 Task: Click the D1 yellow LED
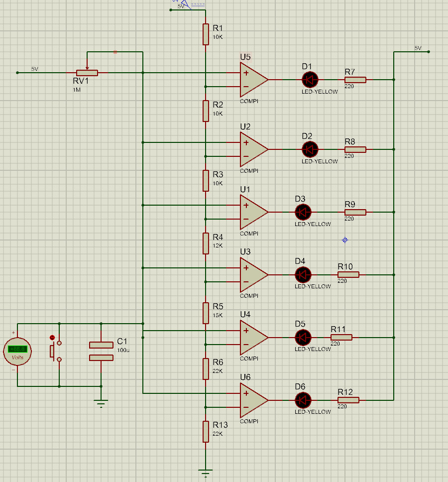(310, 80)
